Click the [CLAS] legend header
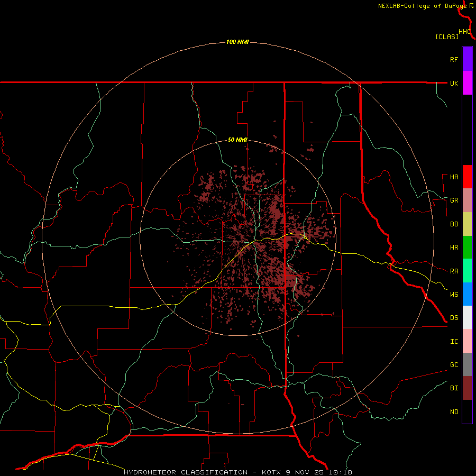 447,36
